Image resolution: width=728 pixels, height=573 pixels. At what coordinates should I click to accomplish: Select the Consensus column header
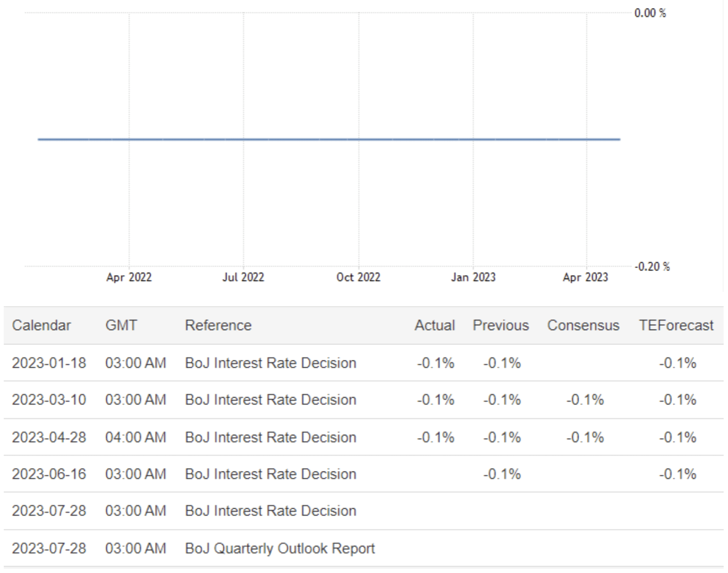click(583, 325)
